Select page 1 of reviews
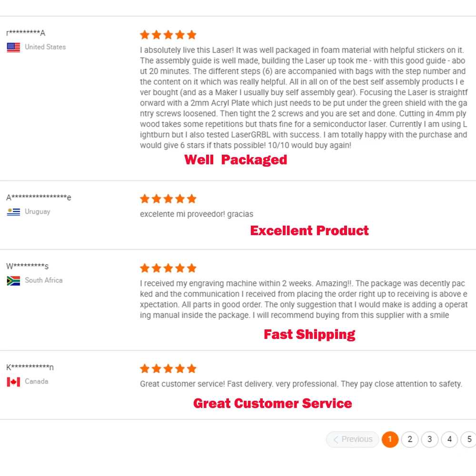Screen dimensions: 476x476 tap(390, 439)
